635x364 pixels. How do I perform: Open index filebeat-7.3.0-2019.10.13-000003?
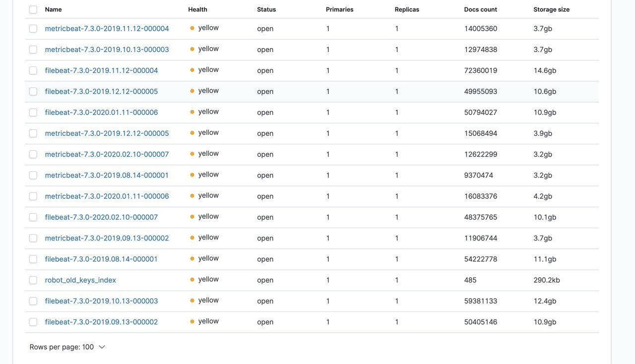(101, 301)
